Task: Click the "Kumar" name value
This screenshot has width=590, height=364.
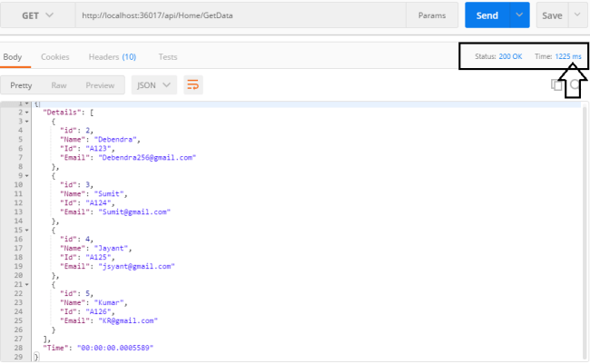Action: [109, 302]
